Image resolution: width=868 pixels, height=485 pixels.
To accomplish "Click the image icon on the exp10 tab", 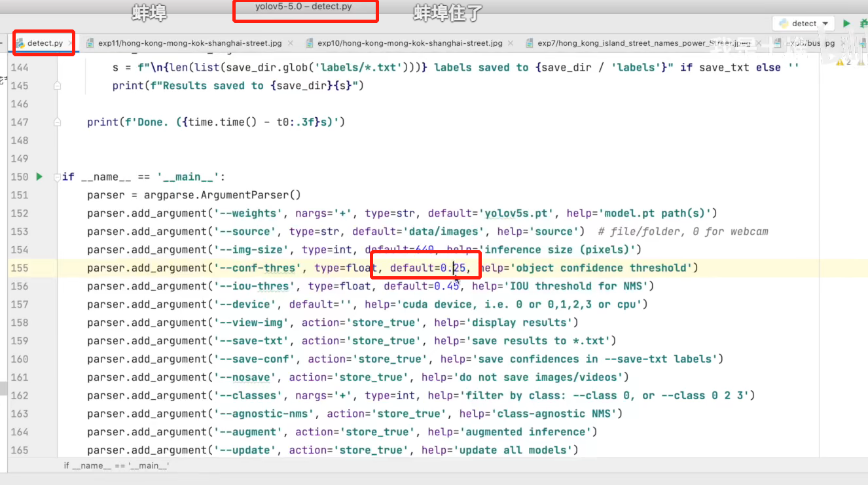I will pos(310,43).
